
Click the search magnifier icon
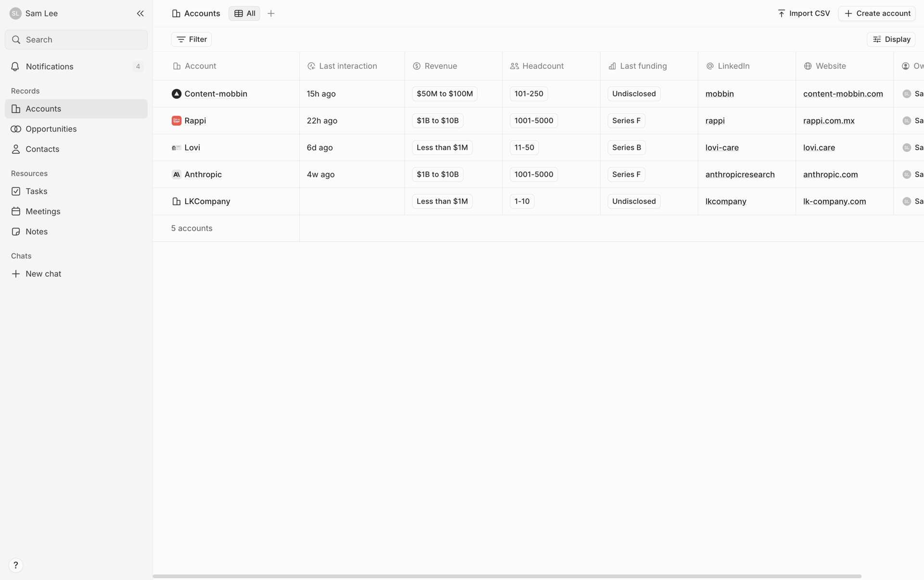point(16,39)
